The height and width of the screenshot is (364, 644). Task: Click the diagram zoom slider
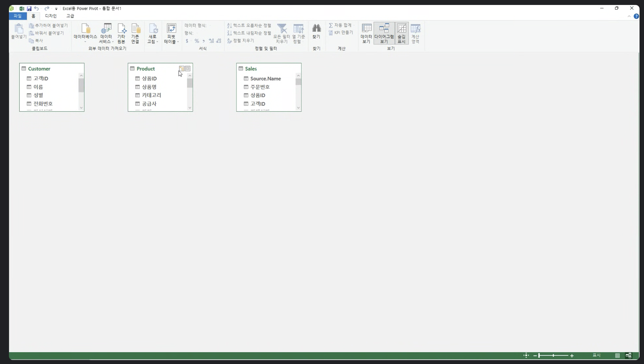pos(553,355)
